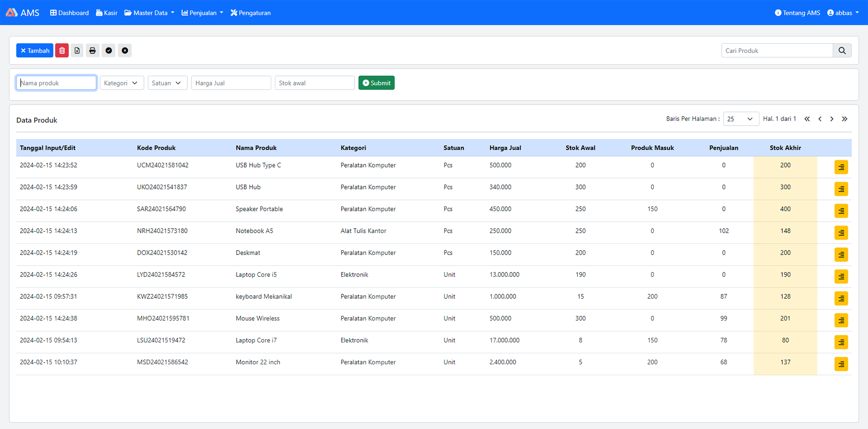Image resolution: width=868 pixels, height=429 pixels.
Task: Open action menu for USB Hub Type C
Action: pyautogui.click(x=841, y=167)
